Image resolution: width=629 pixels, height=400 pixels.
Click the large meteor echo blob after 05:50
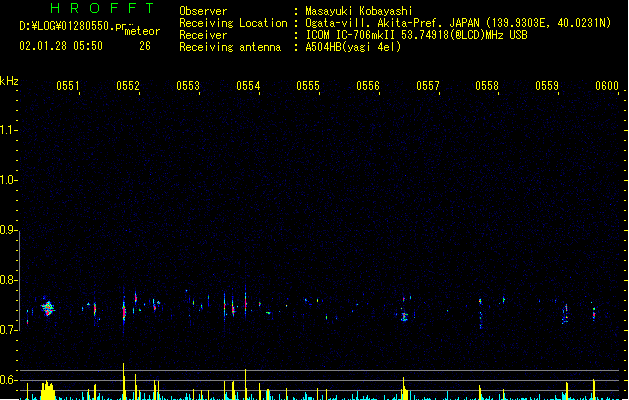[x=48, y=309]
